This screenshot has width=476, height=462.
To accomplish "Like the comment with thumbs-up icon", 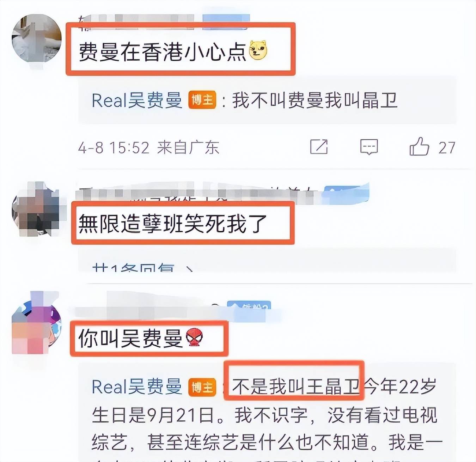I will pos(419,146).
